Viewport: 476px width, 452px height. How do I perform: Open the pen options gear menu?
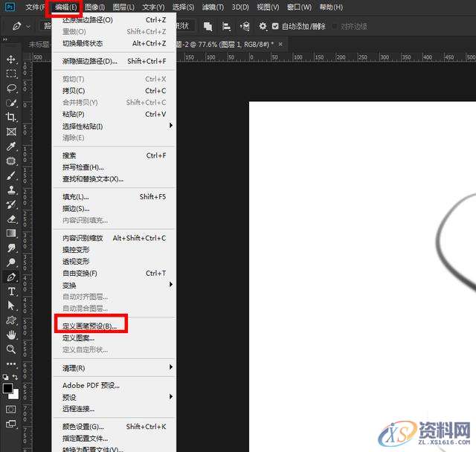click(x=263, y=27)
